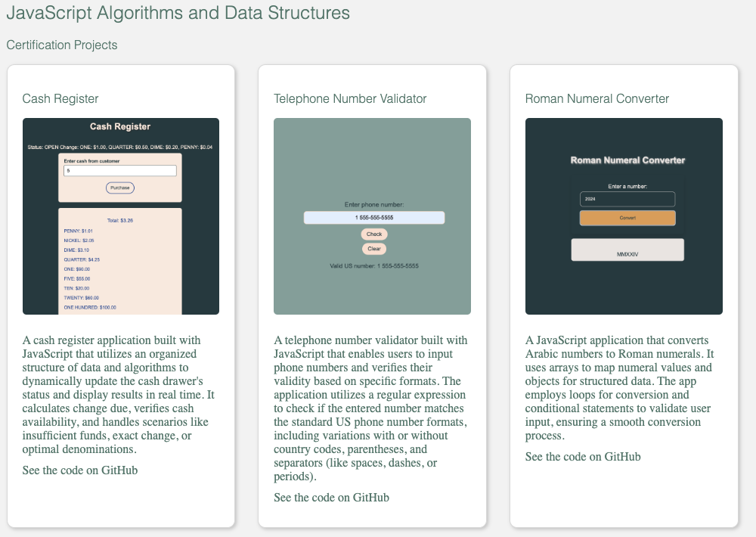Select the 'Roman Numeral Converter' card title
Viewport: 756px width, 537px height.
click(597, 99)
